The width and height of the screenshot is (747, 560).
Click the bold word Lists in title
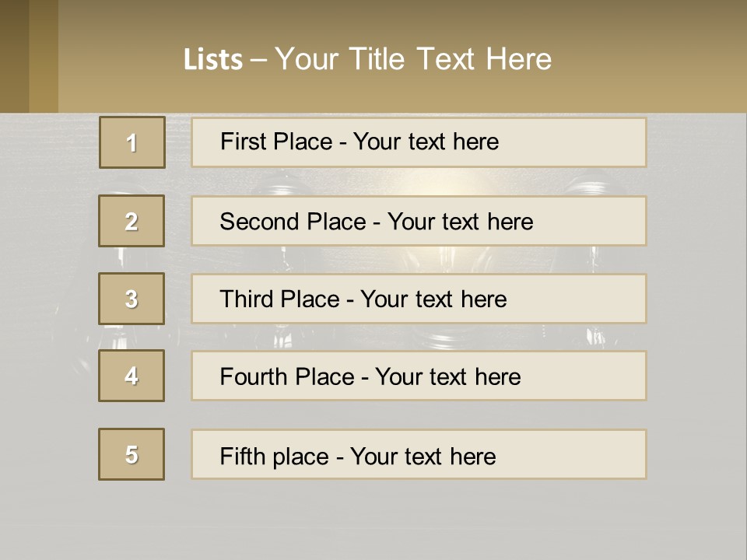pos(213,60)
